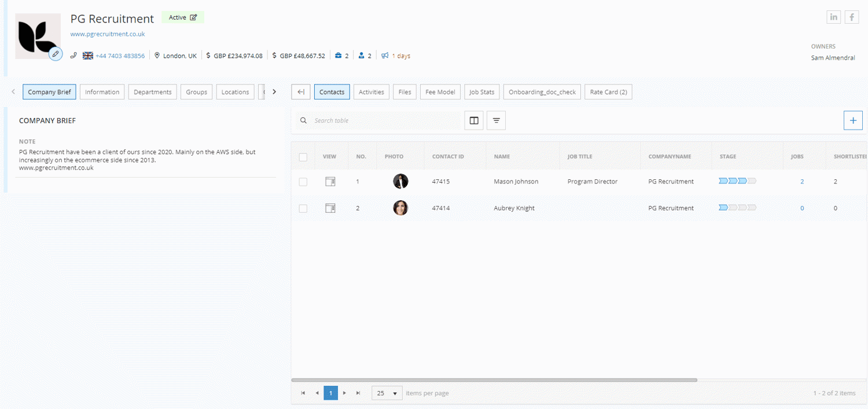The height and width of the screenshot is (409, 868).
Task: Click the stage progress bar for Aubrey Knight
Action: coord(737,208)
